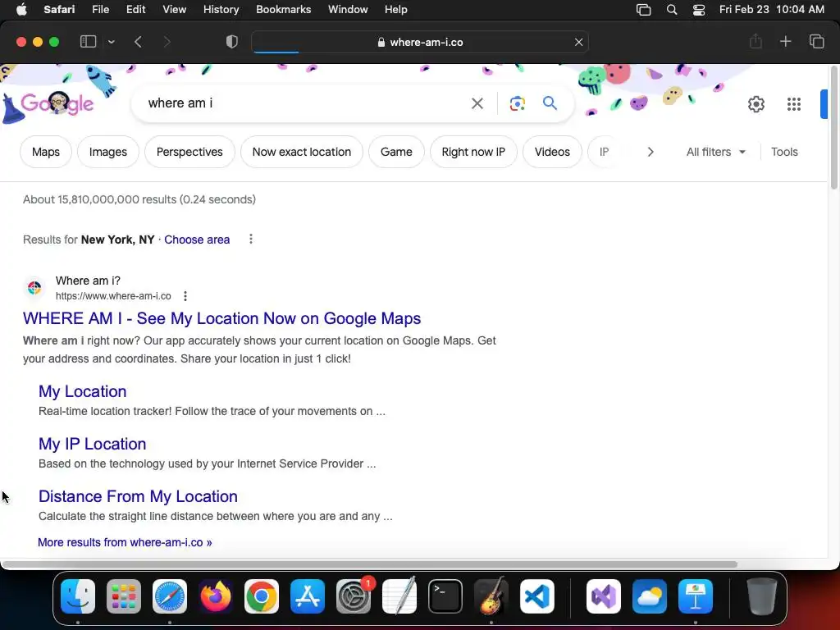The image size is (840, 630).
Task: Open Spotlight search in the menu bar
Action: coord(672,10)
